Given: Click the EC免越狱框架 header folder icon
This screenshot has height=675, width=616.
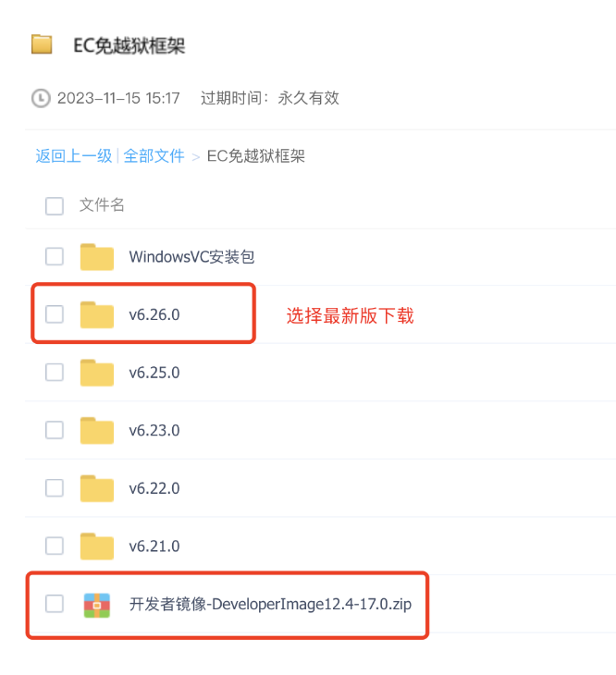Looking at the screenshot, I should pyautogui.click(x=42, y=44).
